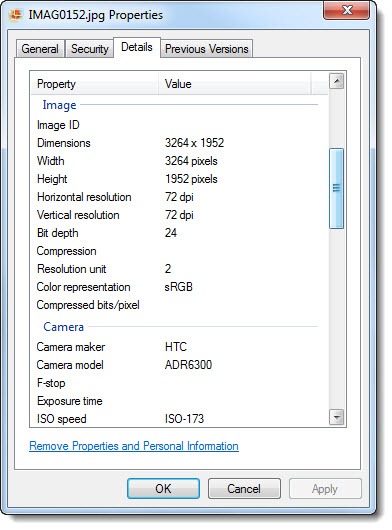Image resolution: width=392 pixels, height=530 pixels.
Task: Click the ISO-173 value
Action: [x=184, y=419]
